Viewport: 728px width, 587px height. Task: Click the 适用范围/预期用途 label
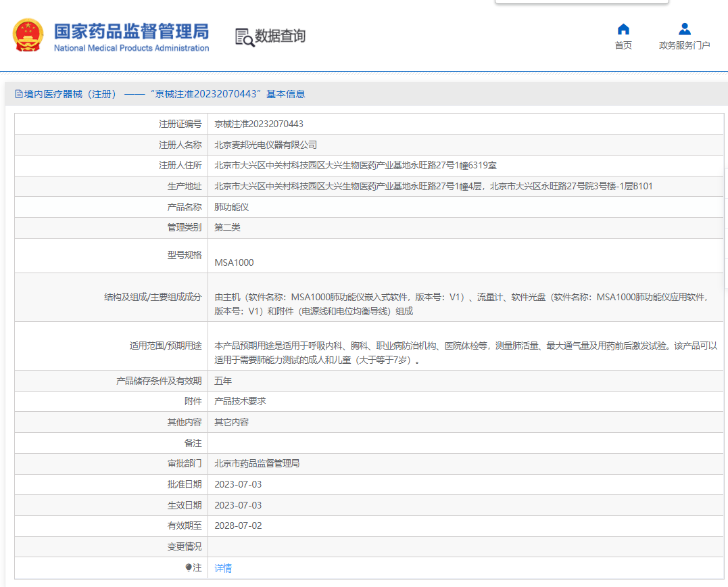(166, 346)
